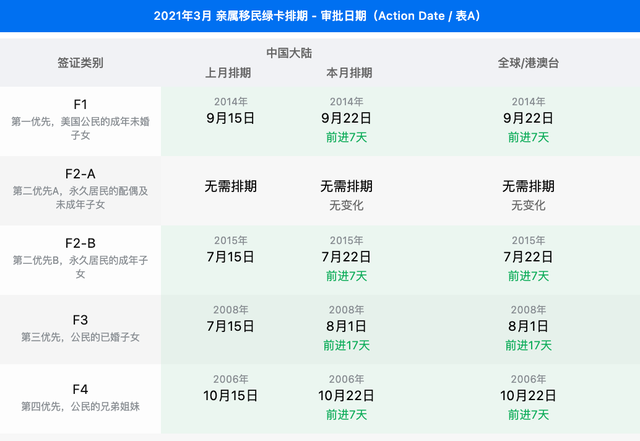Click the F4 上月排期 date 10月15日
Image resolution: width=640 pixels, height=441 pixels.
[231, 396]
